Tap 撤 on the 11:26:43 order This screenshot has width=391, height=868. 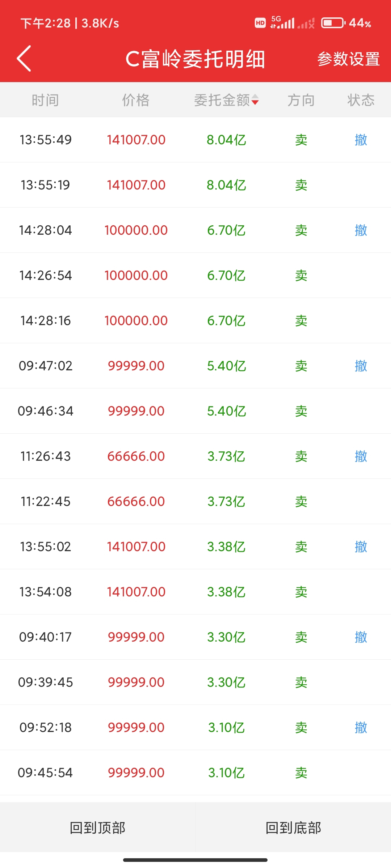[x=361, y=456]
